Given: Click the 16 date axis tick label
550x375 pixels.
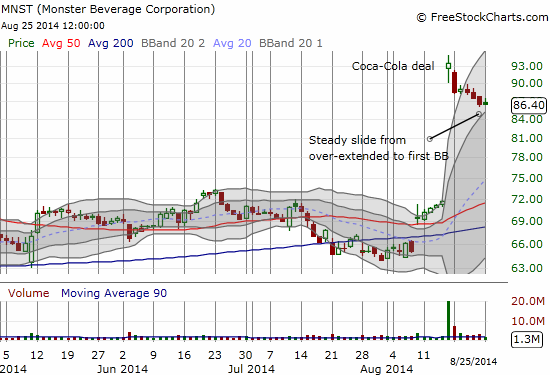Looking at the screenshot, I should pyautogui.click(x=184, y=355).
